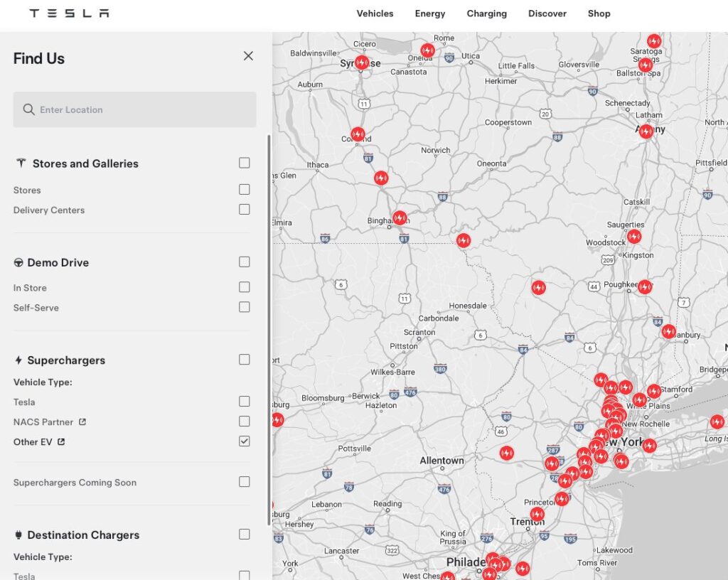728x580 pixels.
Task: Open the Charging menu
Action: pos(486,14)
